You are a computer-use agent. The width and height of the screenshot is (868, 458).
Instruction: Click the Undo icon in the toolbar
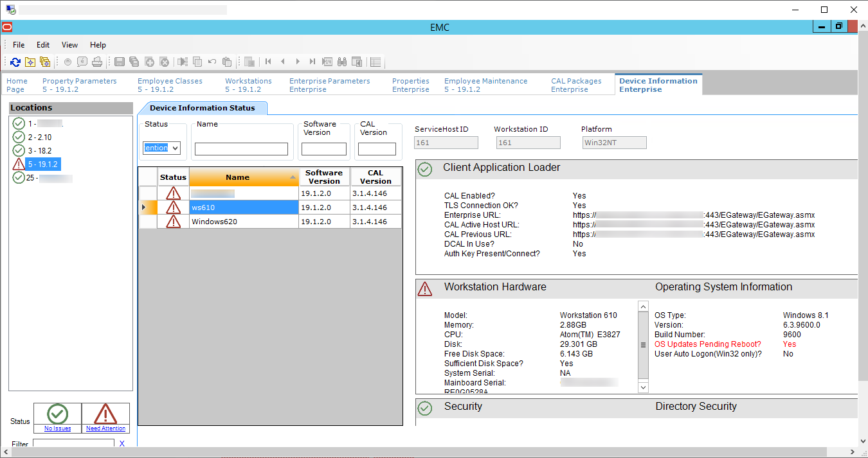tap(212, 62)
